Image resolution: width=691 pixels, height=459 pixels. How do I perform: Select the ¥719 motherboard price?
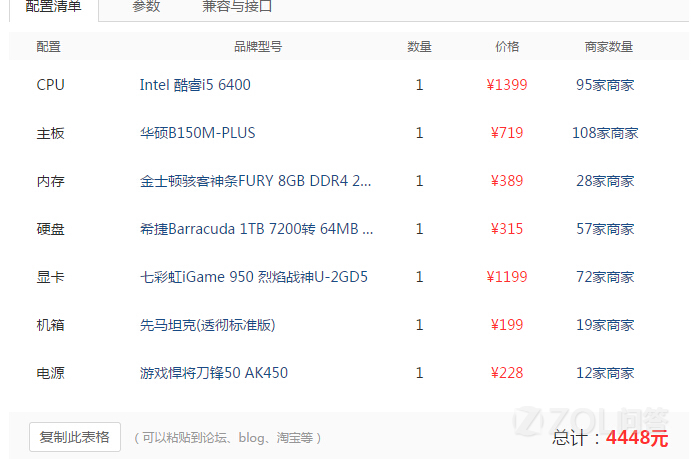point(507,133)
